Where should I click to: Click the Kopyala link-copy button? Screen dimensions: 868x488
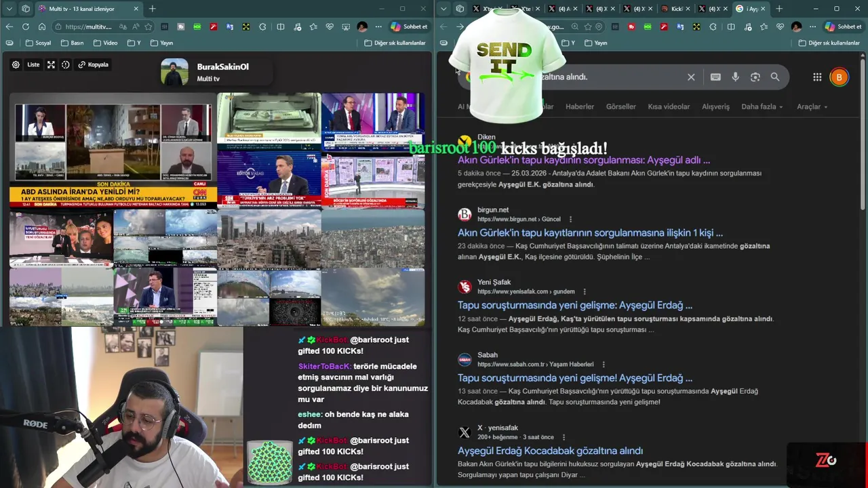point(94,65)
